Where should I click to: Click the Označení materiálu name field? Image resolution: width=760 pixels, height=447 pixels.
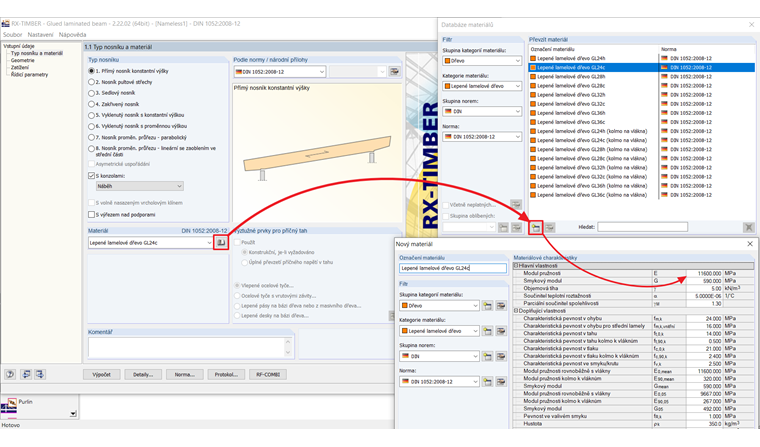[x=453, y=268]
